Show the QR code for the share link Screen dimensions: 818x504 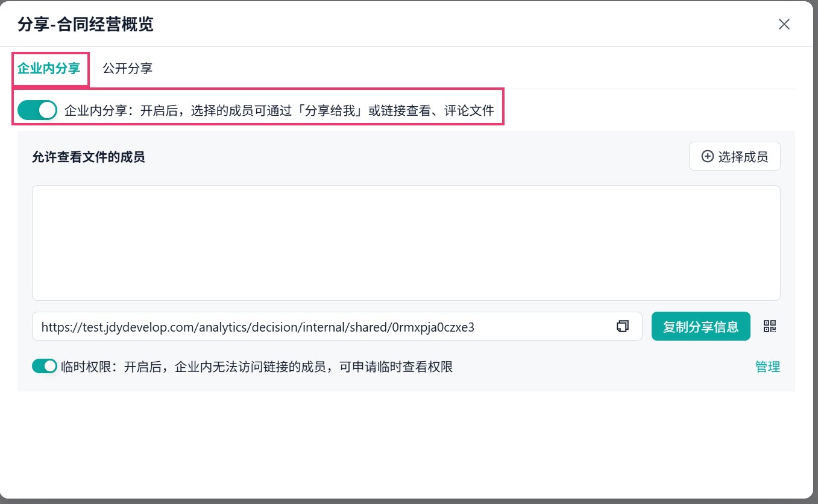coord(770,326)
